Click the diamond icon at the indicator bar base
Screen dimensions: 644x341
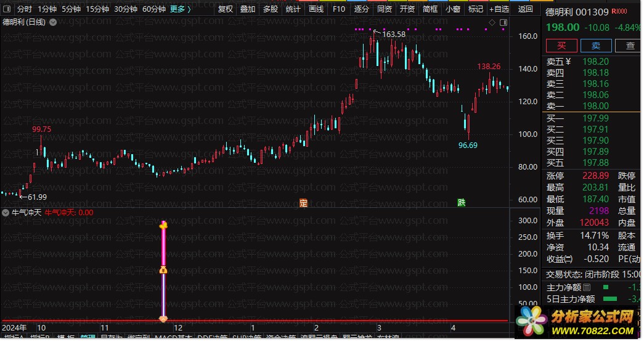click(x=163, y=319)
